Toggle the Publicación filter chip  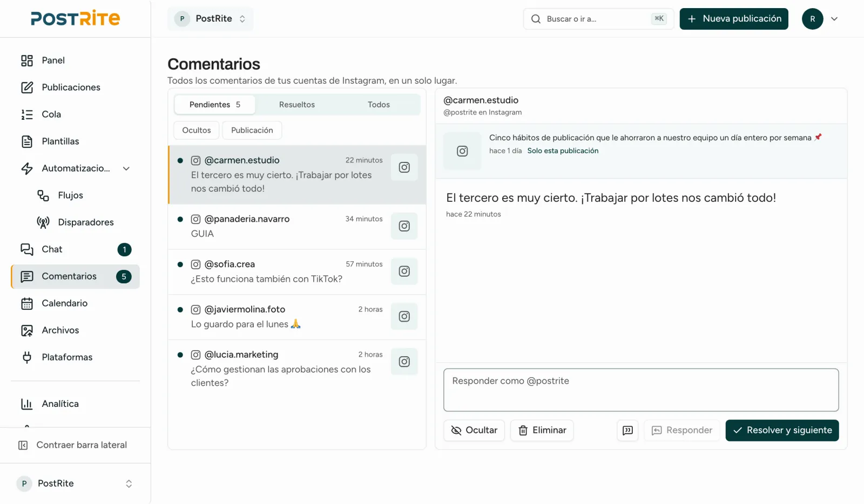252,130
